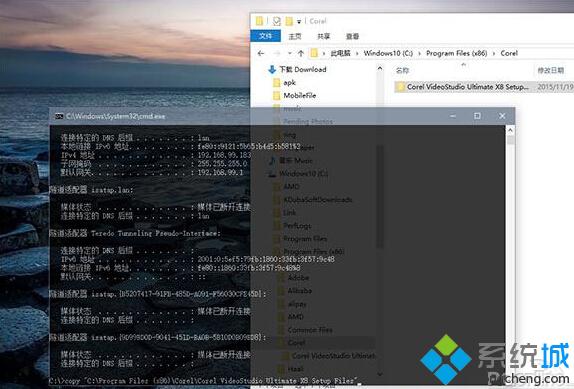Sort files by the 修改日期 column header

pyautogui.click(x=550, y=71)
